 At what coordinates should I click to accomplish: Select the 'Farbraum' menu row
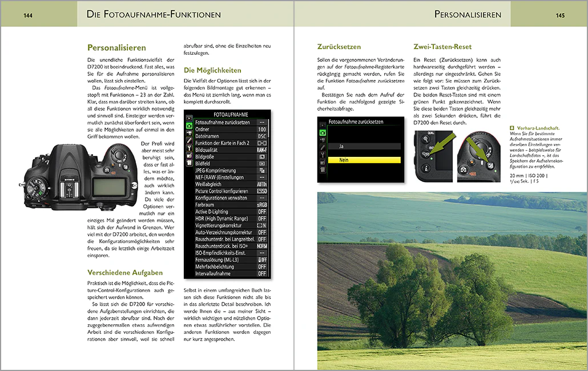tap(231, 205)
